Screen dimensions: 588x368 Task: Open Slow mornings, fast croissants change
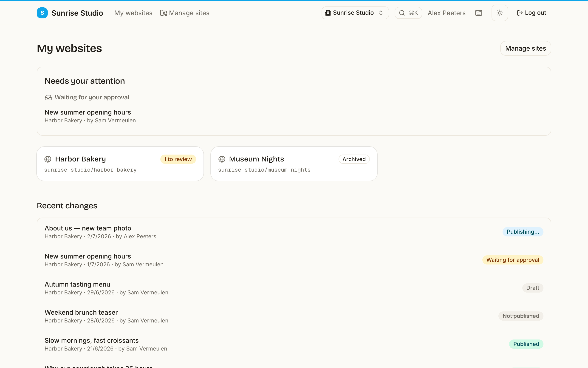[294, 344]
